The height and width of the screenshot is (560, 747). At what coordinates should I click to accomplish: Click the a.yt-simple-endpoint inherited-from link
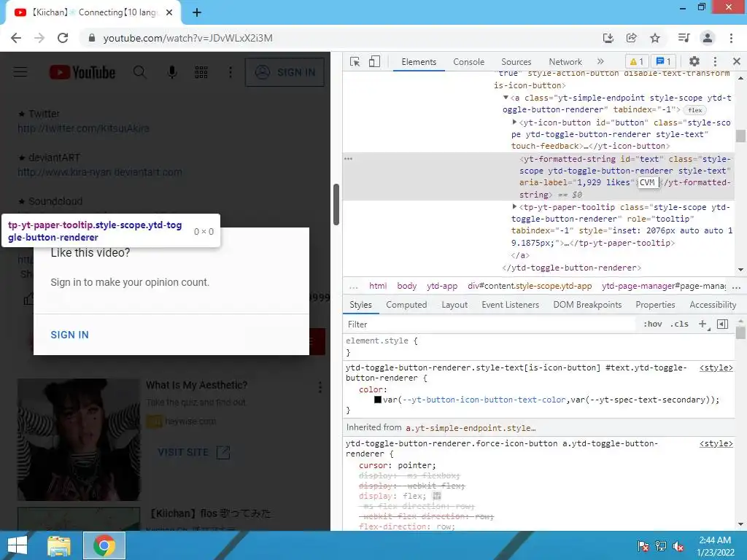471,428
